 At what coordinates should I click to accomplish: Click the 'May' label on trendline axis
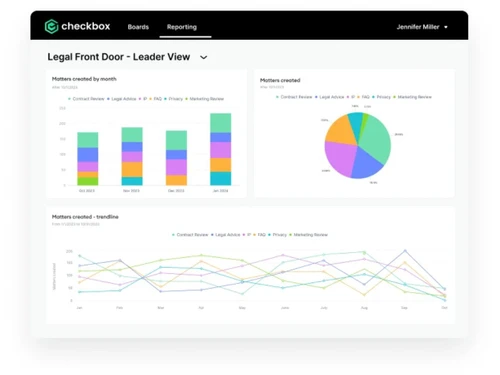click(242, 308)
